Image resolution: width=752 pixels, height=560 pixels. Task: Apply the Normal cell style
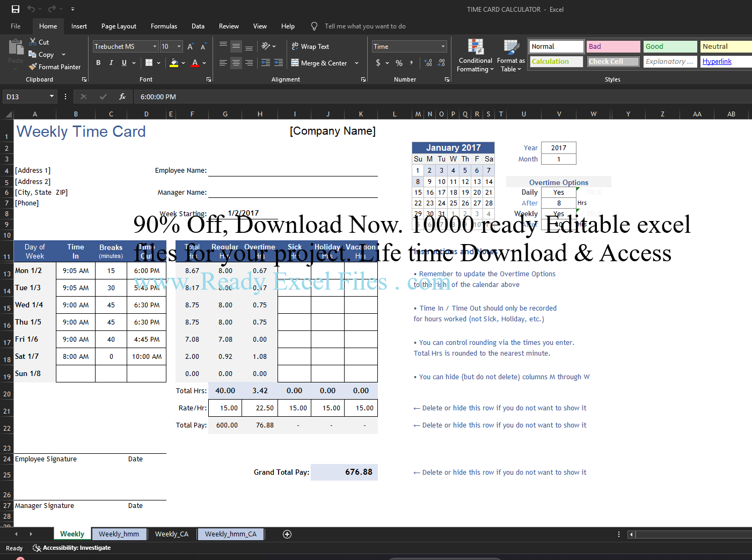[x=556, y=47]
